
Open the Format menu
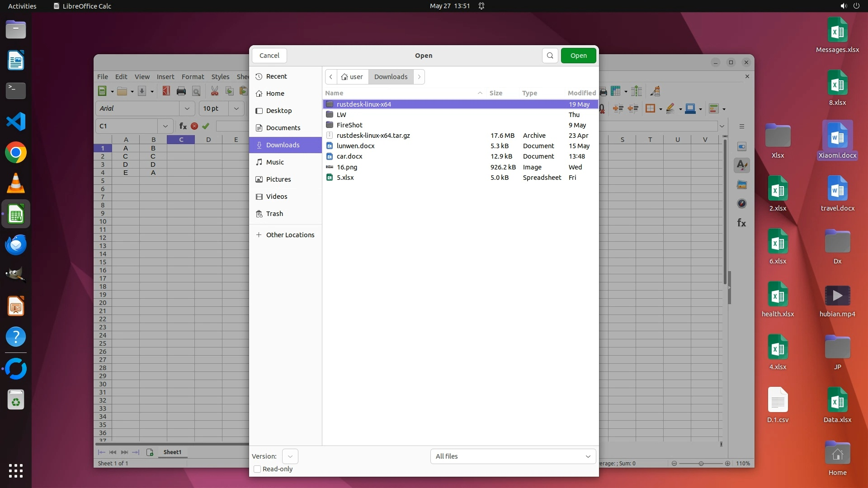click(193, 77)
